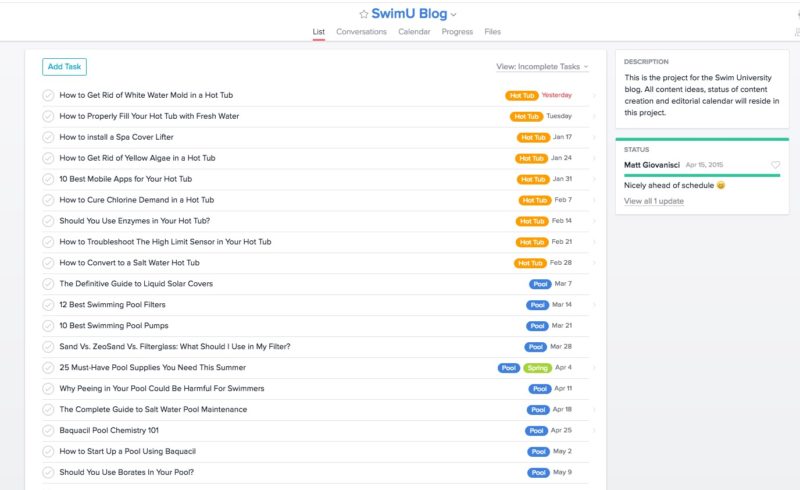The width and height of the screenshot is (800, 490).
Task: Click Pool tag on Why Peeing in Your Pool
Action: [540, 389]
